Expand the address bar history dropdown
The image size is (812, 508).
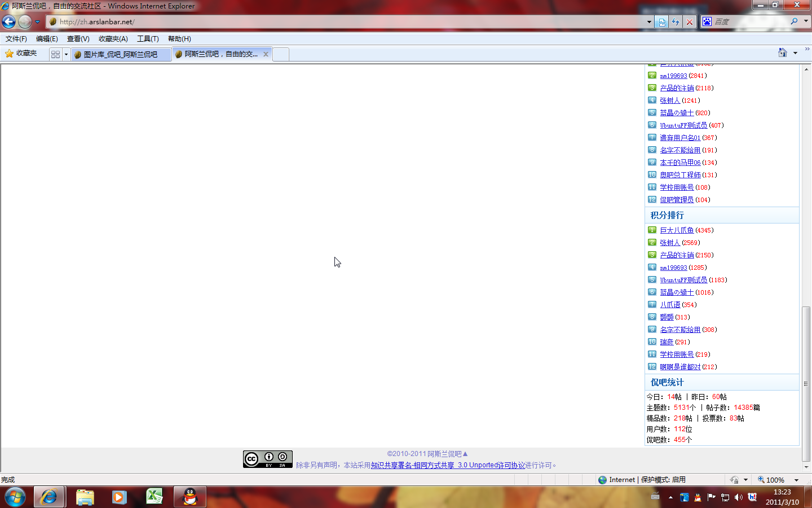coord(649,22)
